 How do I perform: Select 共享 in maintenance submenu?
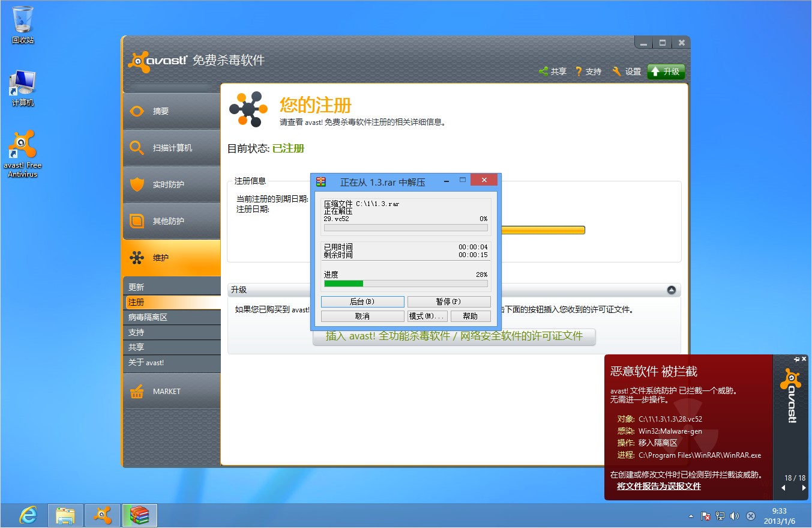click(172, 347)
